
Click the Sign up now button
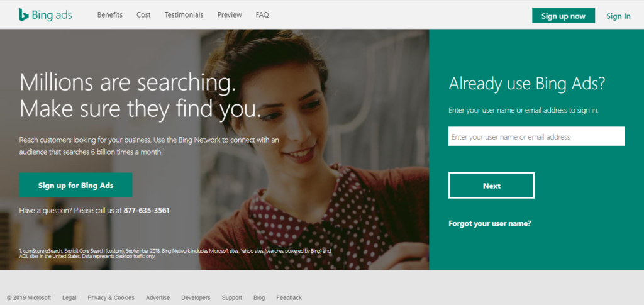point(563,16)
